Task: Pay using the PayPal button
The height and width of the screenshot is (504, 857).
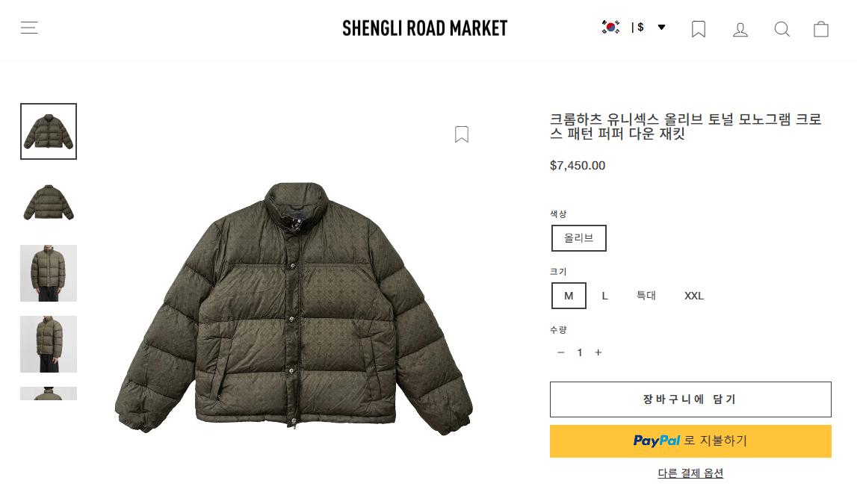Action: tap(690, 441)
